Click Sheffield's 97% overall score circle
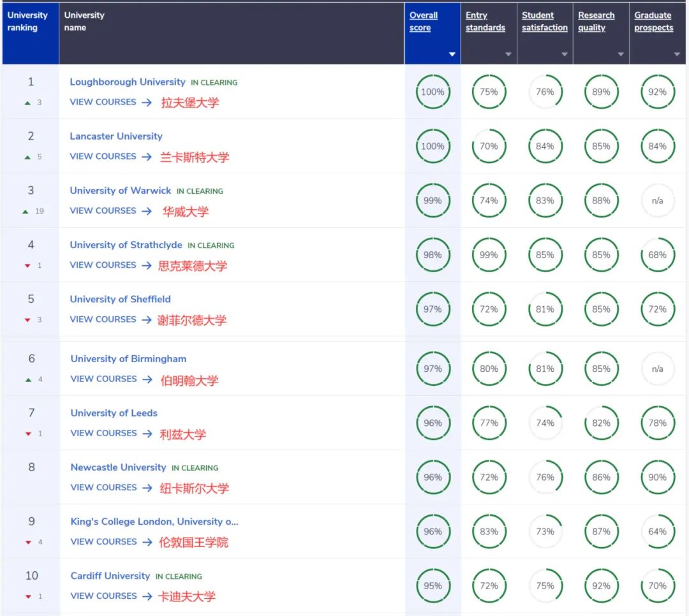Viewport: 689px width, 616px height. tap(433, 309)
